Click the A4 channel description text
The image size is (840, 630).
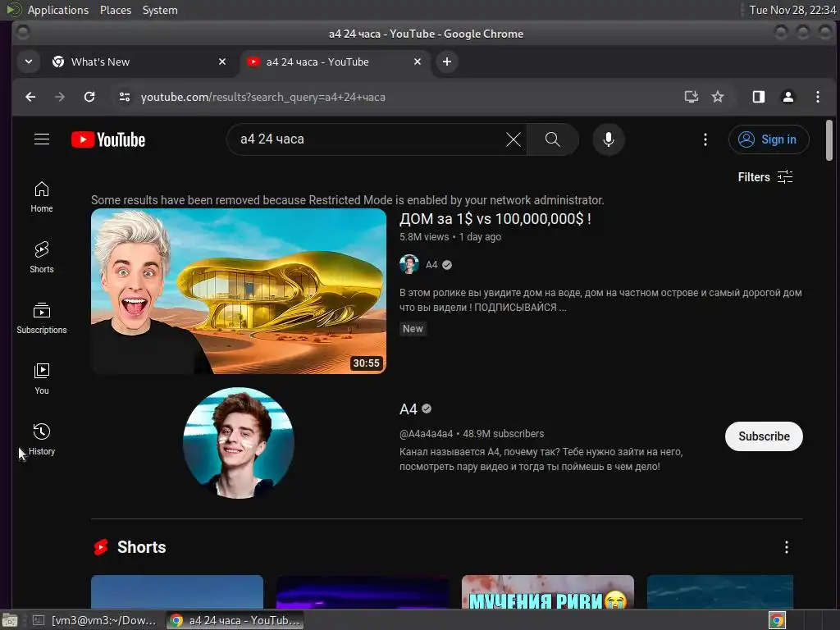coord(541,459)
